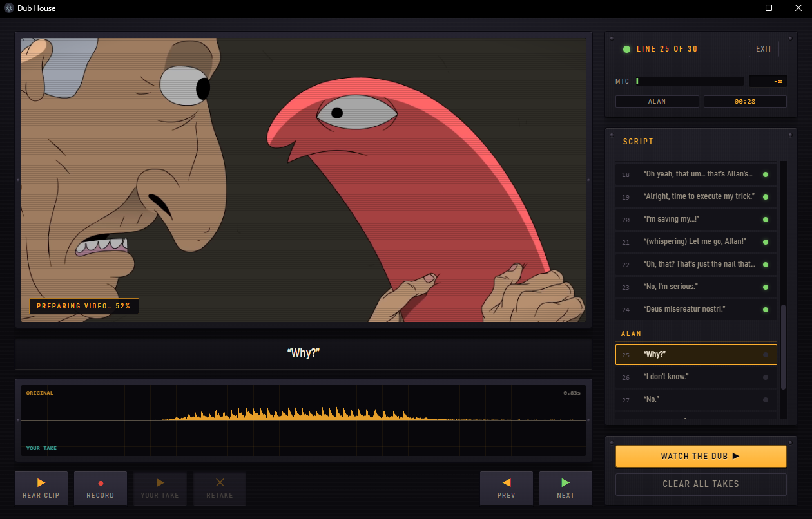Go to previous line with Prev
The width and height of the screenshot is (812, 519).
pos(507,488)
